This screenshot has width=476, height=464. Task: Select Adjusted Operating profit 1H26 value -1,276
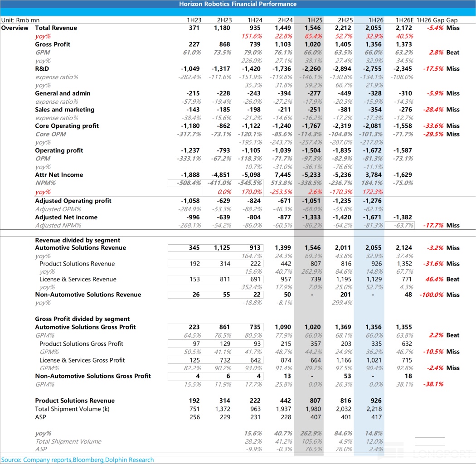point(372,201)
